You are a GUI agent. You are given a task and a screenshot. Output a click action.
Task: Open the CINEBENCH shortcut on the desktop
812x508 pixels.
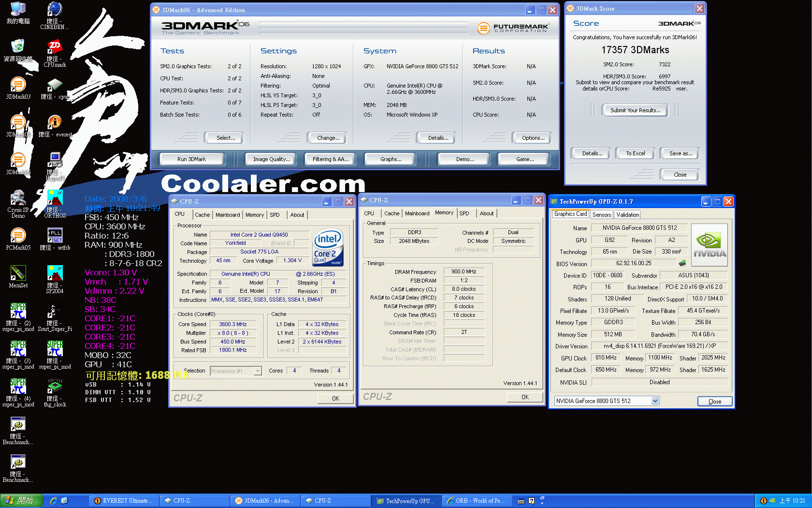54,16
